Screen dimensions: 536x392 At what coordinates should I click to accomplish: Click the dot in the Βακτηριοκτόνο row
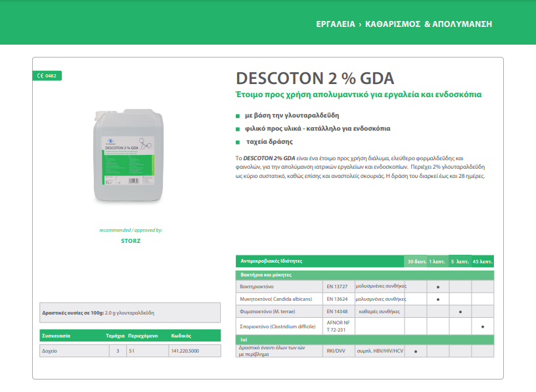(437, 287)
